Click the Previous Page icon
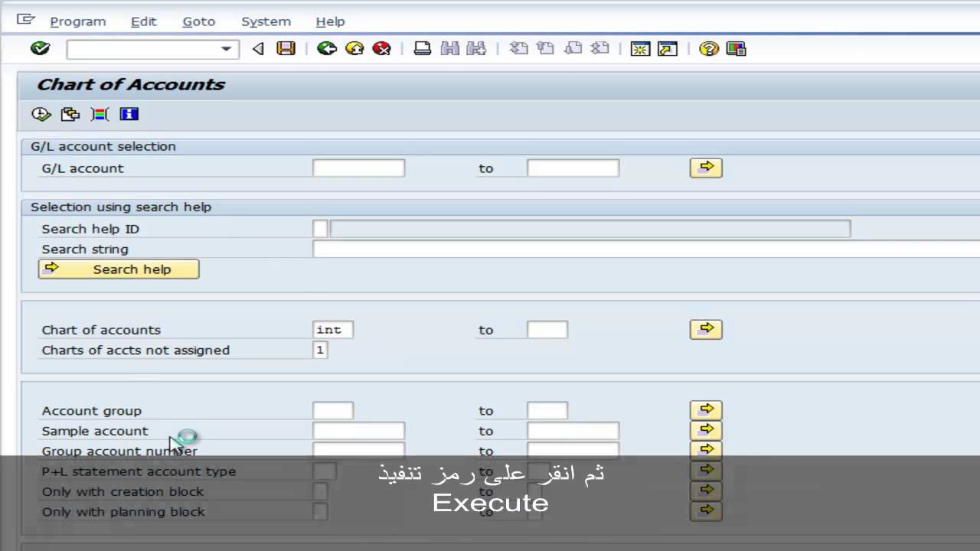Screen dimensions: 980x551 click(x=545, y=48)
